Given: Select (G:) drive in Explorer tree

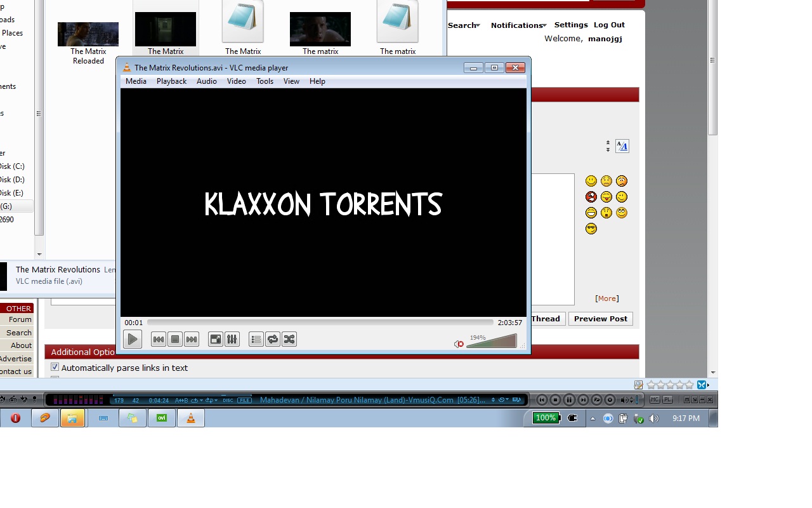Looking at the screenshot, I should coord(6,206).
